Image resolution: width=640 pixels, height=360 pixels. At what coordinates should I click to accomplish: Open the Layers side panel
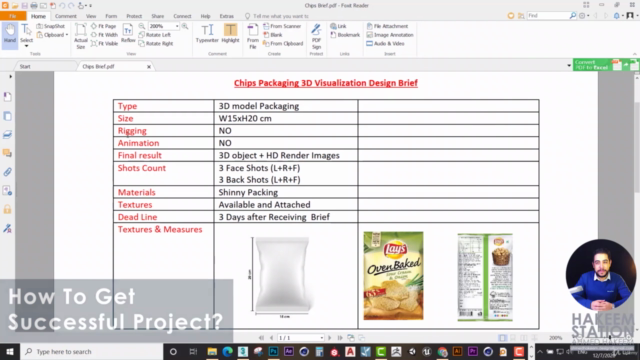[7, 135]
